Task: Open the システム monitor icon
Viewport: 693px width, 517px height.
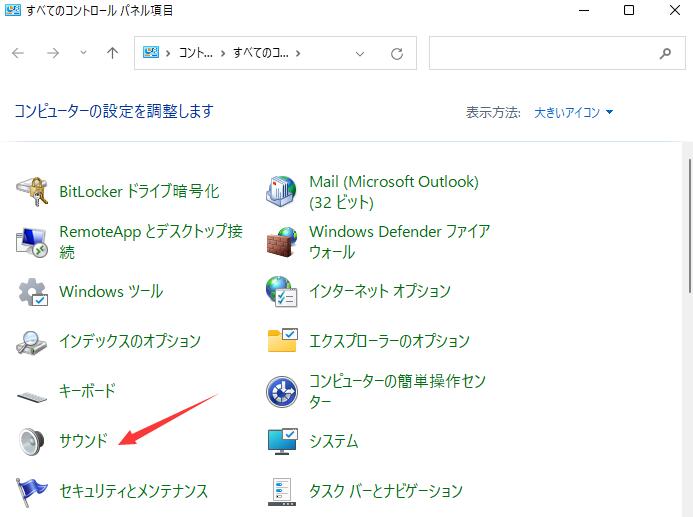Action: pyautogui.click(x=282, y=442)
